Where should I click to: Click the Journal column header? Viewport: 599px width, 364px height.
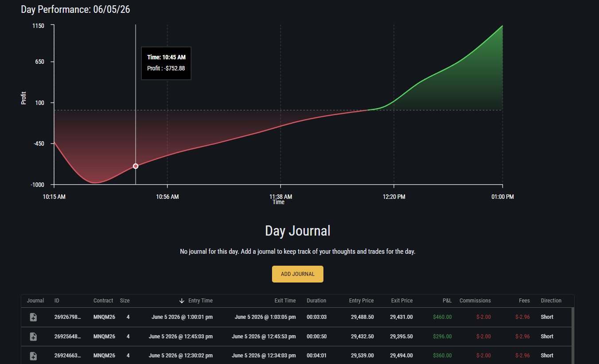click(x=35, y=301)
